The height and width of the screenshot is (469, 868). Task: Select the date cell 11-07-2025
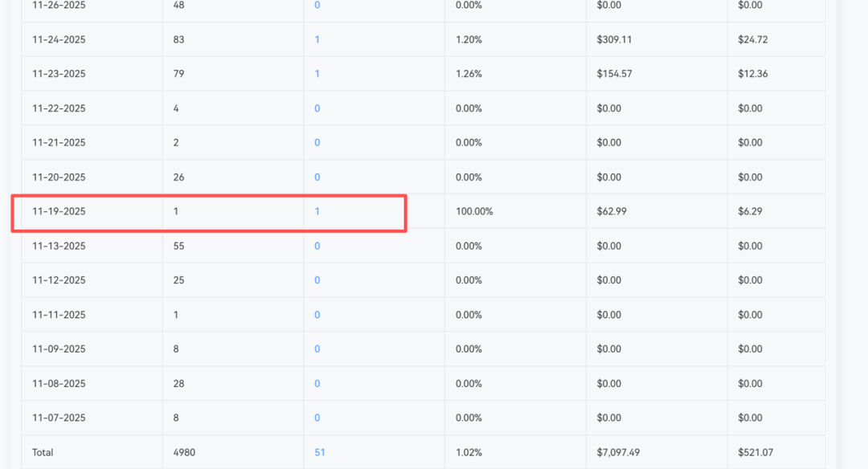(x=59, y=418)
